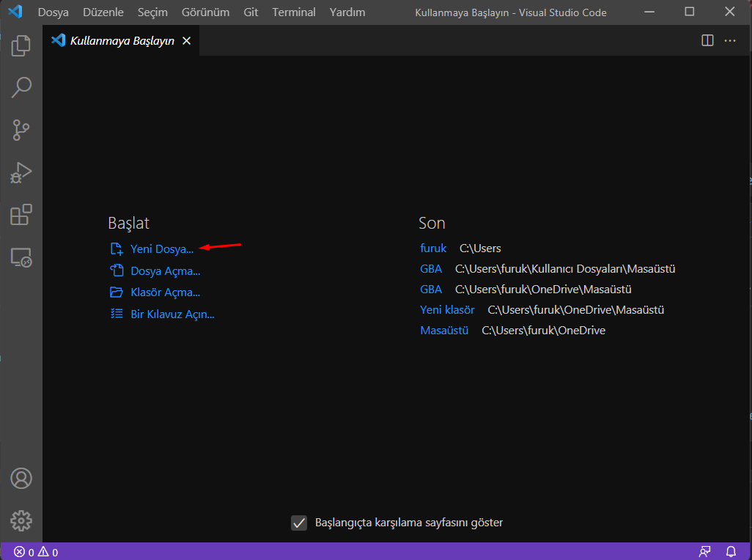Image resolution: width=752 pixels, height=560 pixels.
Task: Click the checklist icon beside Bir Kılavuz Açın
Action: pos(117,314)
